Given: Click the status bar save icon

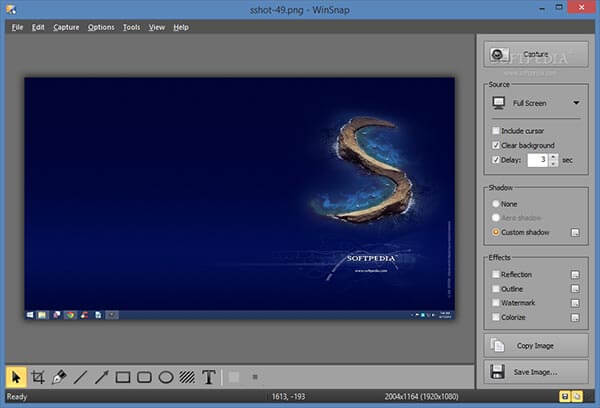Looking at the screenshot, I should 565,397.
